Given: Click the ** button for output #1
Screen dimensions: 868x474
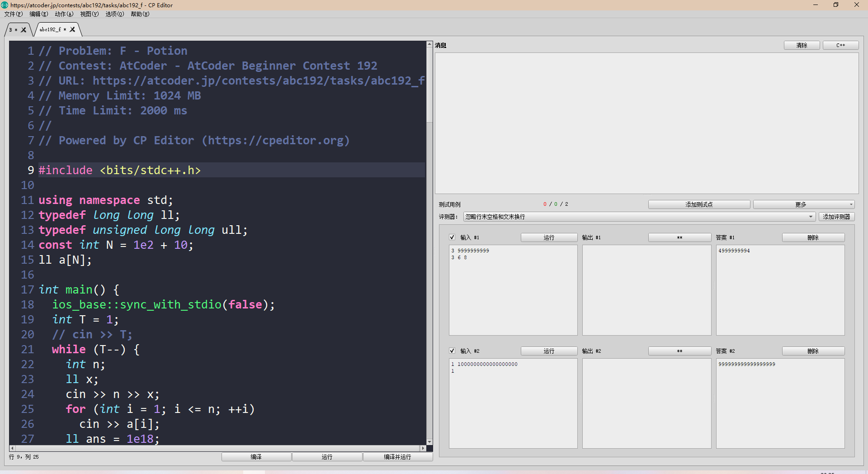Looking at the screenshot, I should coord(679,237).
